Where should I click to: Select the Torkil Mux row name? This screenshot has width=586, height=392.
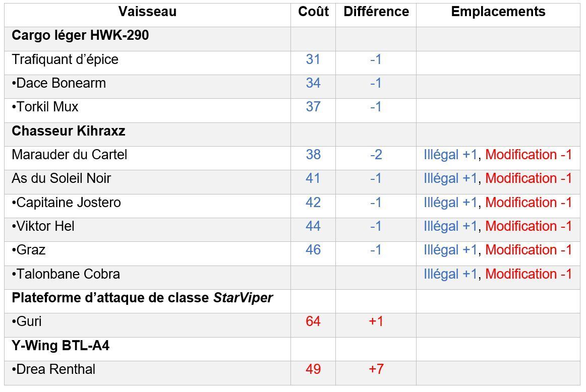click(x=45, y=107)
